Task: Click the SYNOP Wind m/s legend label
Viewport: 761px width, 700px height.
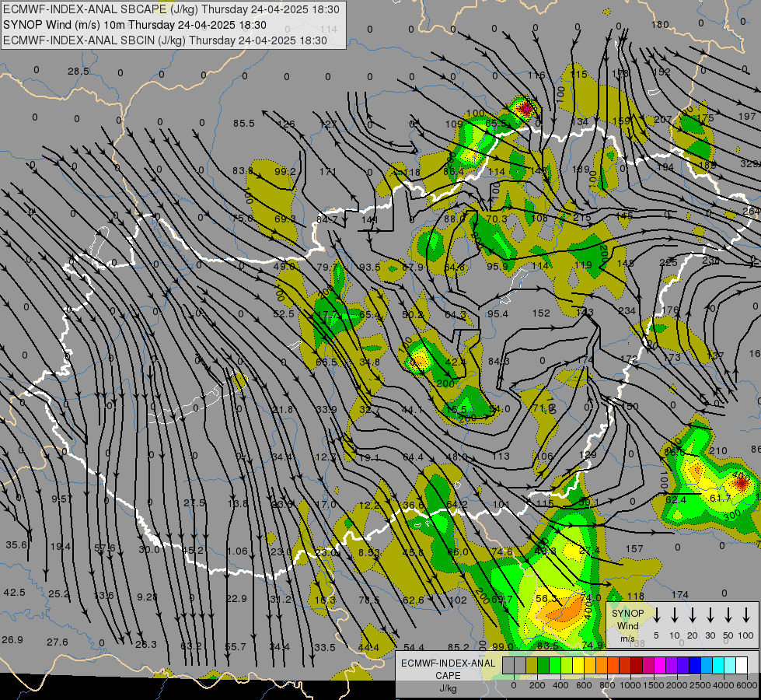Action: coord(627,625)
